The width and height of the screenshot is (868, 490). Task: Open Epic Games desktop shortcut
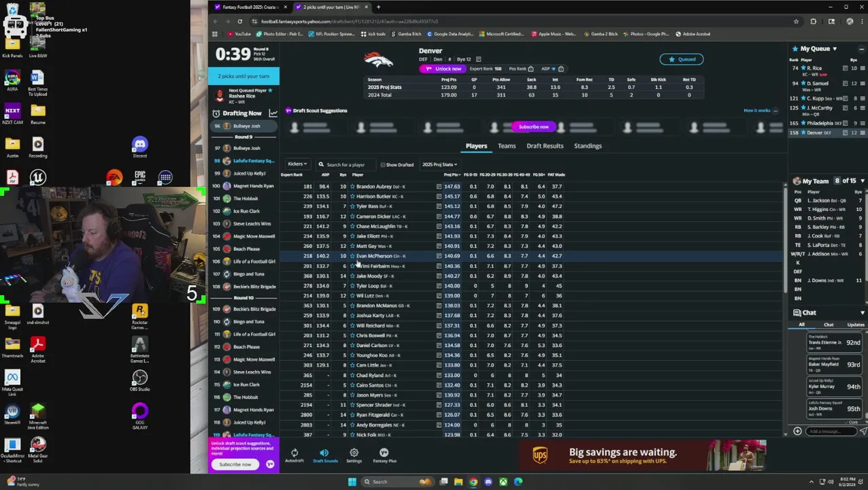point(139,180)
